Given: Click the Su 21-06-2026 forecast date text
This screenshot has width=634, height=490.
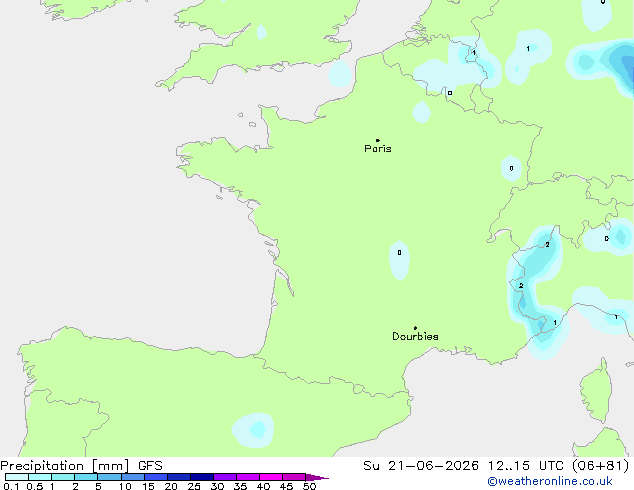Looking at the screenshot, I should pos(421,466).
